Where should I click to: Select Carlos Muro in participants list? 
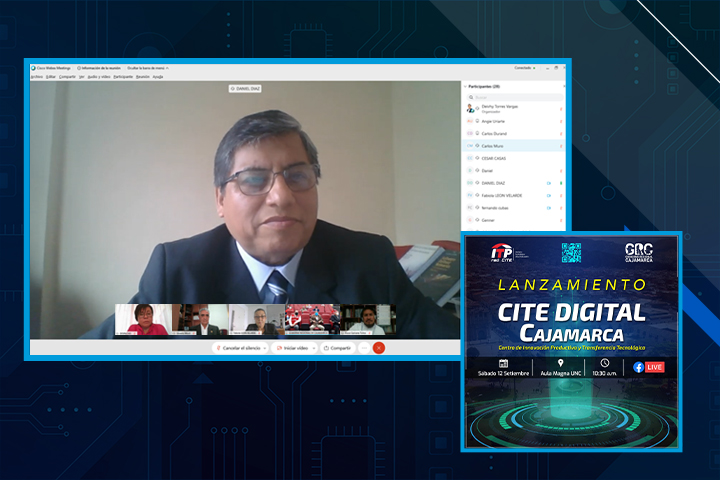coord(493,145)
